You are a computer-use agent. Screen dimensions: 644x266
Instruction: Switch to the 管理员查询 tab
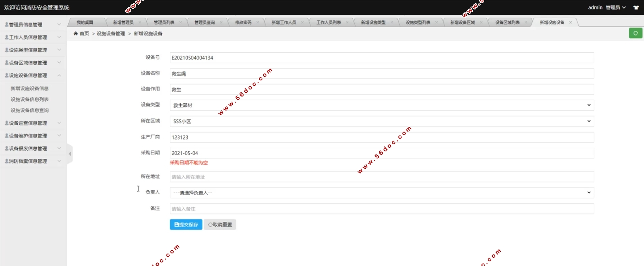205,22
